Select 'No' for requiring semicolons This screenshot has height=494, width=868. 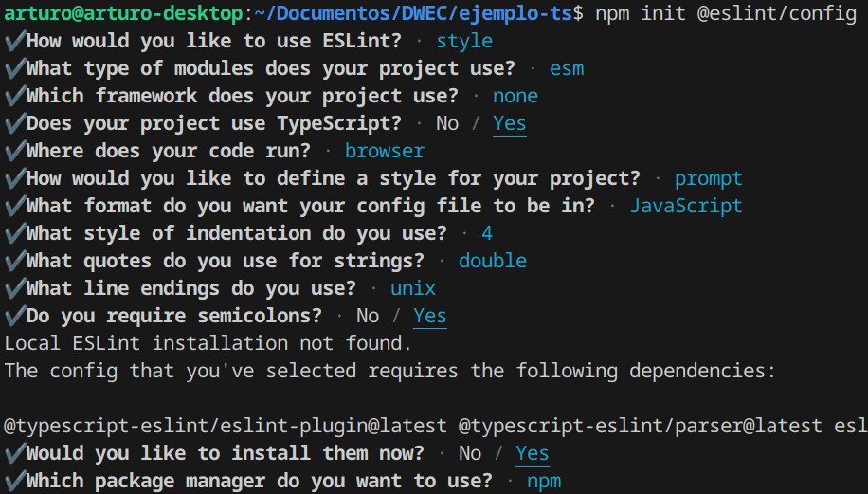click(x=368, y=316)
